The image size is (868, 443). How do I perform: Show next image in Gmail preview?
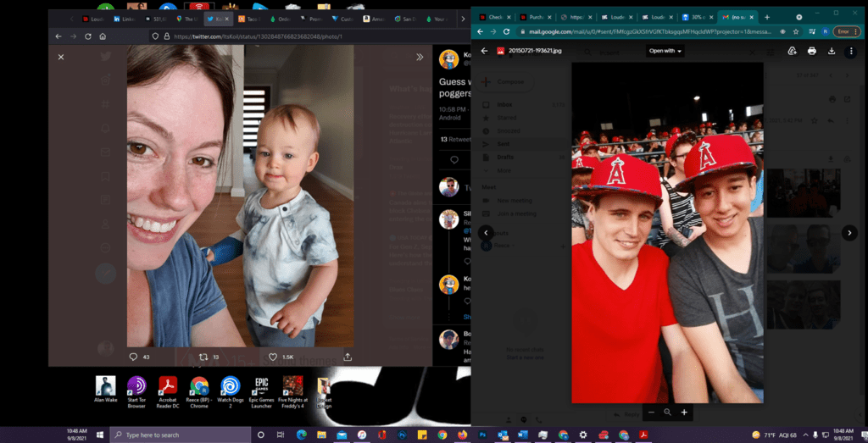click(x=849, y=233)
